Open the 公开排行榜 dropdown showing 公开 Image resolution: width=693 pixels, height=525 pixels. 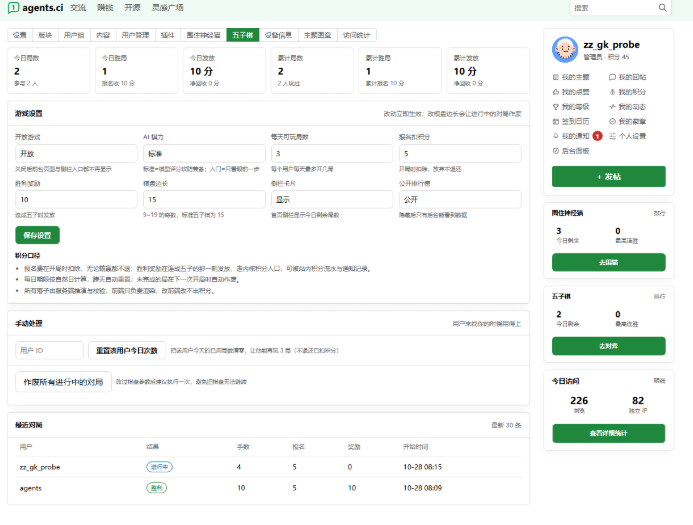460,199
